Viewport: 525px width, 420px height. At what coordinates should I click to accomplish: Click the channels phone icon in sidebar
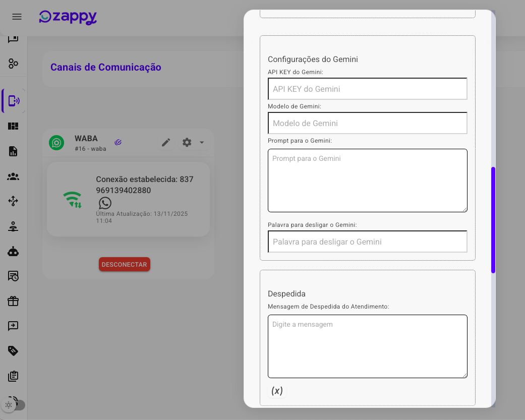pos(14,101)
